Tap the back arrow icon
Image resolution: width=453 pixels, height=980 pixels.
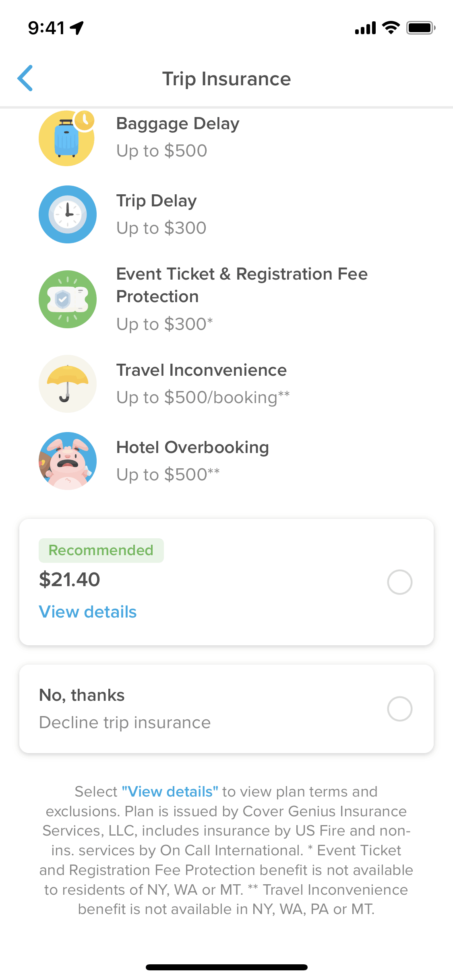[25, 78]
